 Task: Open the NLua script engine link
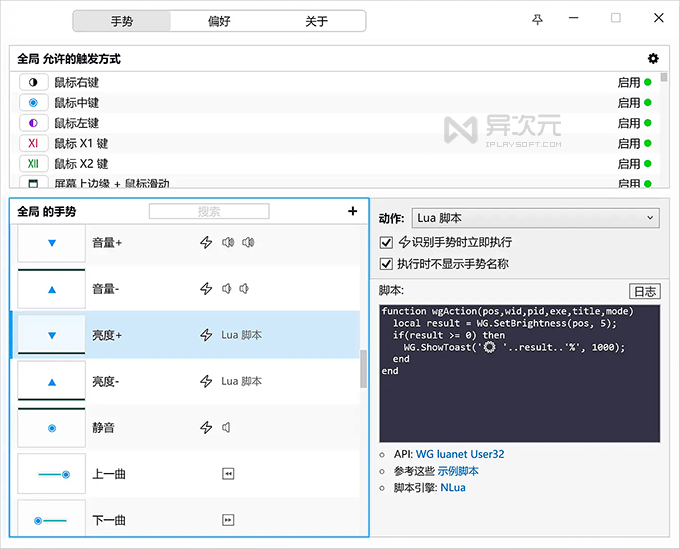453,487
